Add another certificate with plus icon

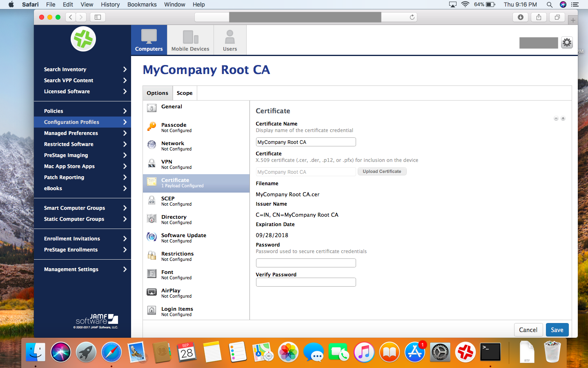[563, 119]
